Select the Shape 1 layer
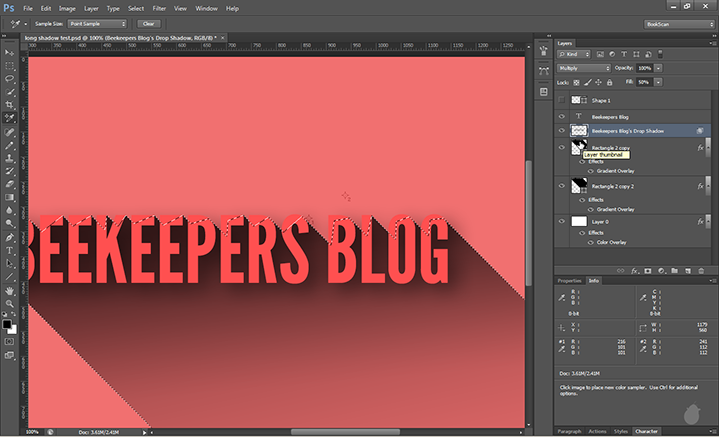This screenshot has width=719, height=437. coord(620,100)
